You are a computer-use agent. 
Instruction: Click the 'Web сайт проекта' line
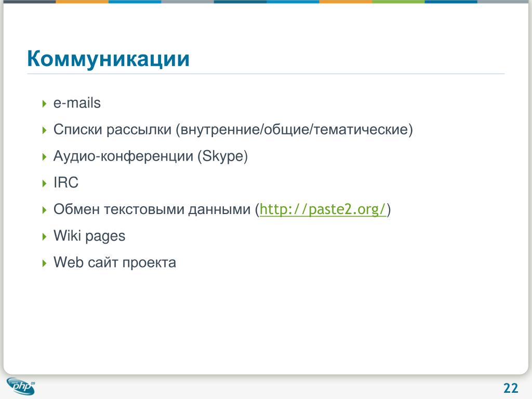pyautogui.click(x=115, y=262)
